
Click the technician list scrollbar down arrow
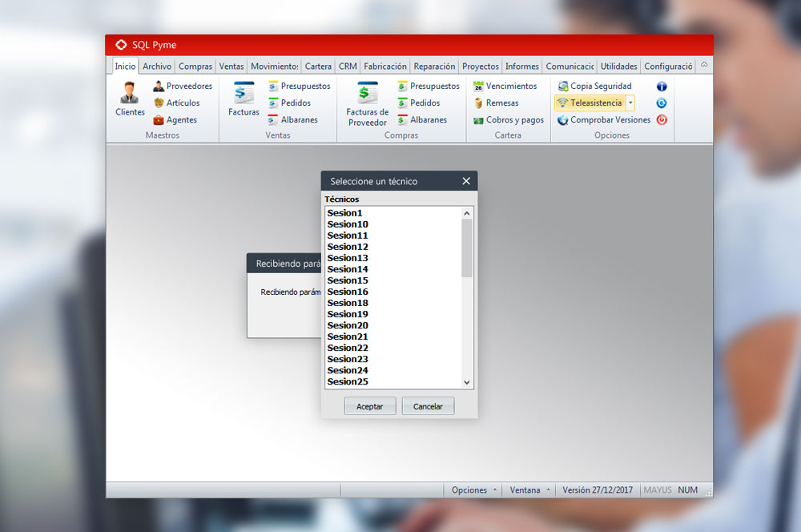pyautogui.click(x=467, y=383)
